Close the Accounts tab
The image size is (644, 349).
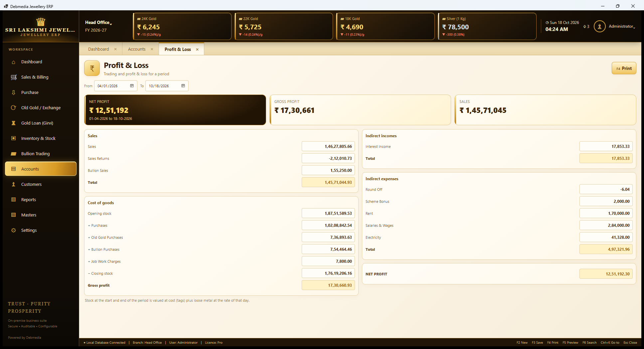click(152, 49)
